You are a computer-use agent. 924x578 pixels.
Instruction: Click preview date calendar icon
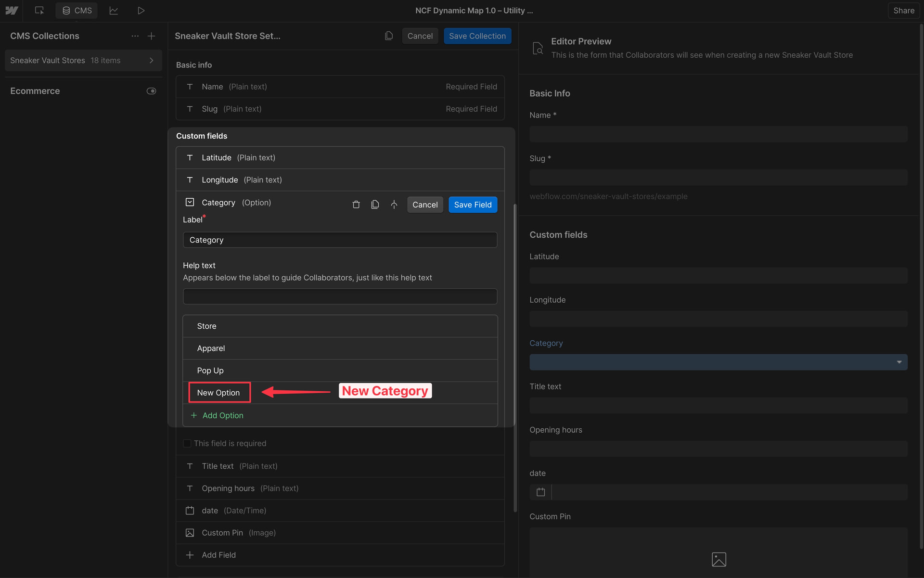pos(540,492)
